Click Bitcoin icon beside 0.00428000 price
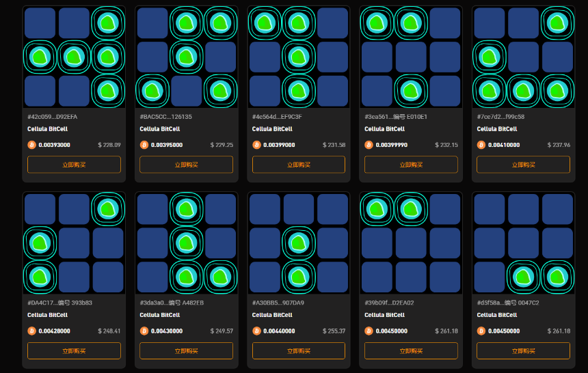Viewport: 588px width, 373px height. (x=32, y=331)
